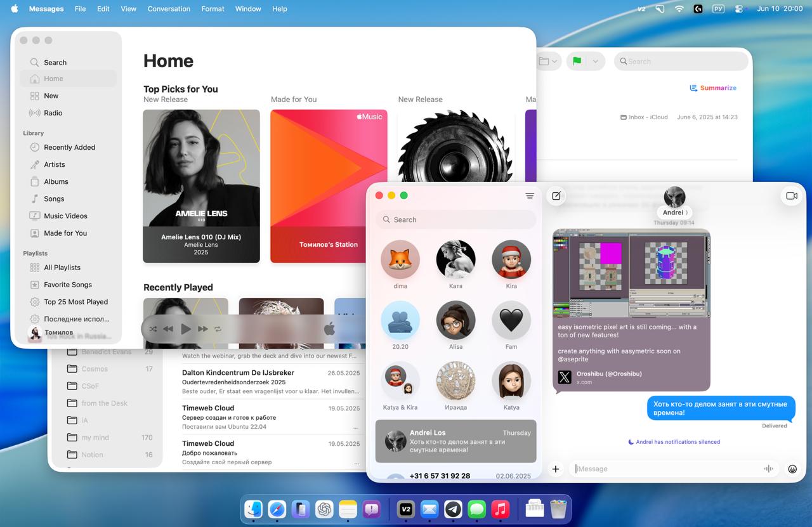Viewport: 812px width, 527px height.
Task: Open the Apple menu
Action: coord(15,9)
